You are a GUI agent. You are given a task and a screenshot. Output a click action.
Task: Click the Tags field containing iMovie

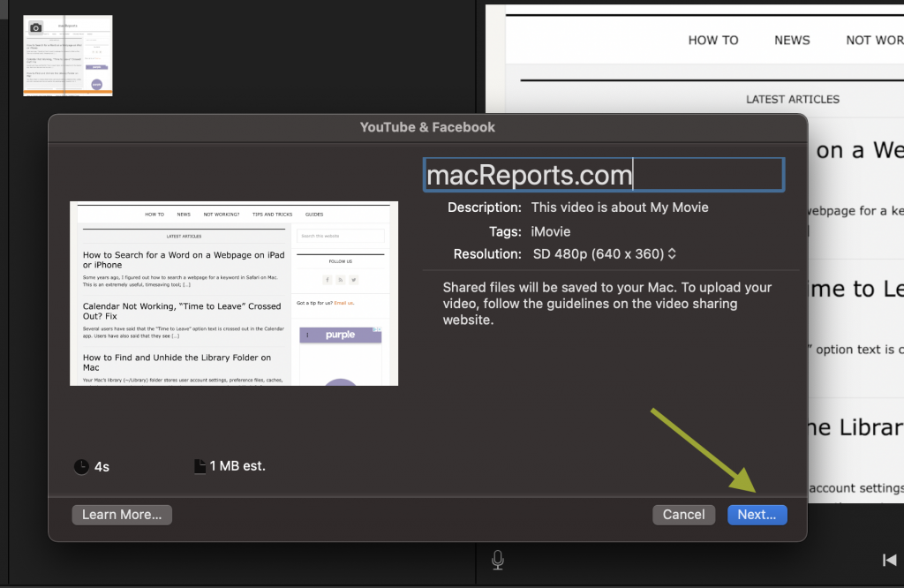coord(551,231)
